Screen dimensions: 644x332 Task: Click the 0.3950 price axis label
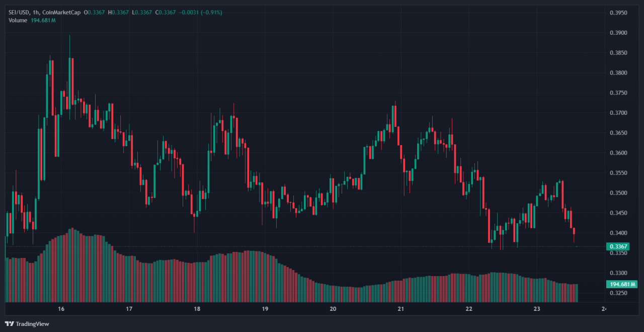(x=618, y=13)
